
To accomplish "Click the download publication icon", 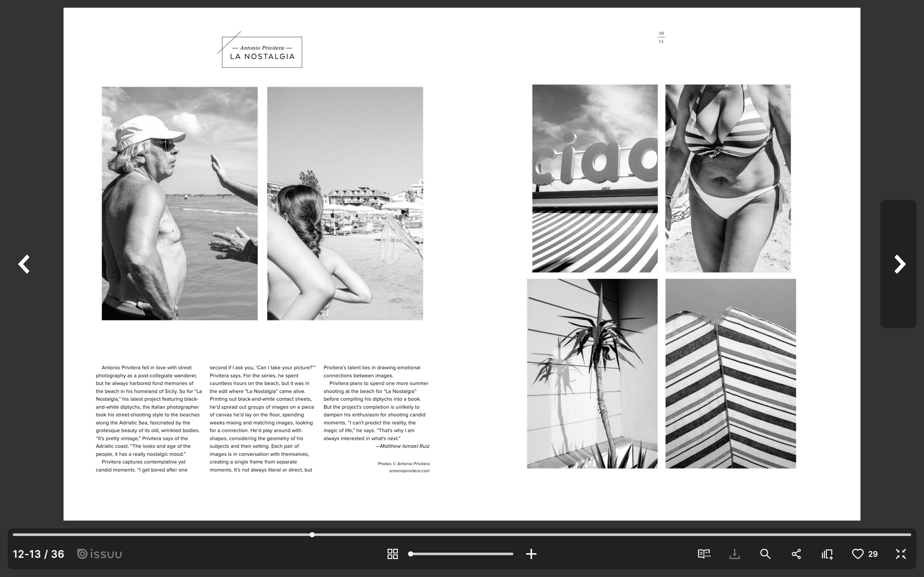I will tap(734, 554).
